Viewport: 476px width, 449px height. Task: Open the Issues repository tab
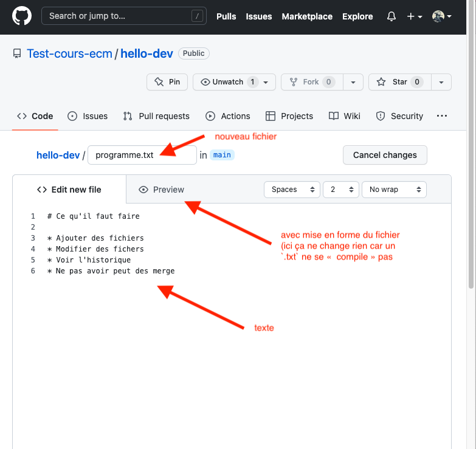[88, 116]
